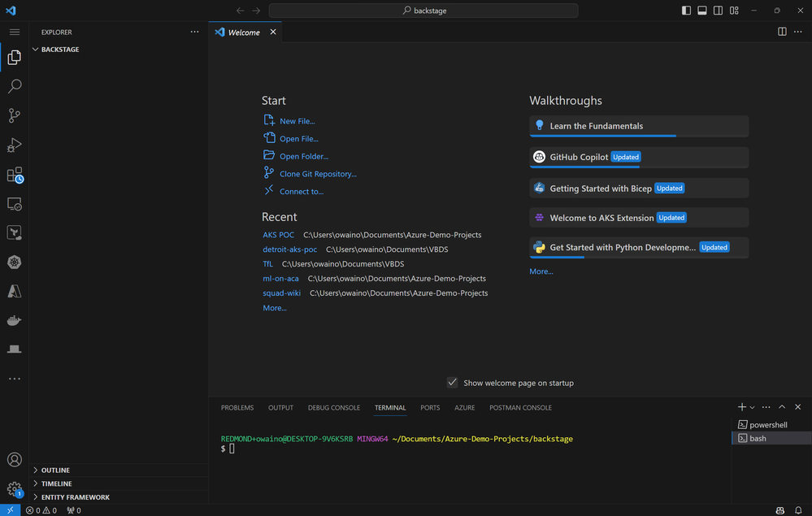The width and height of the screenshot is (812, 516).
Task: Toggle the bottom panel visibility
Action: pos(702,11)
